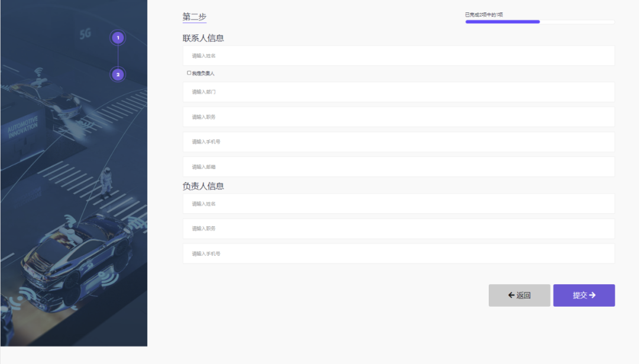Click the 已完成2项中的1项 progress text
The image size is (639, 364).
(x=483, y=15)
